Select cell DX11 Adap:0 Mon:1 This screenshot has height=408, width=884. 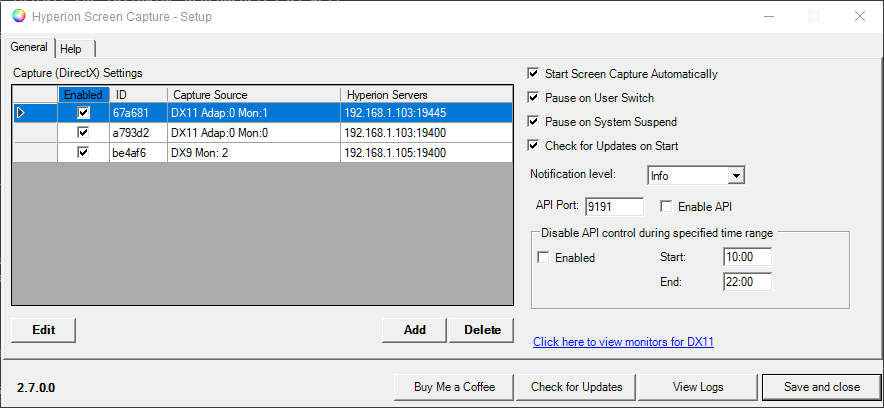254,113
